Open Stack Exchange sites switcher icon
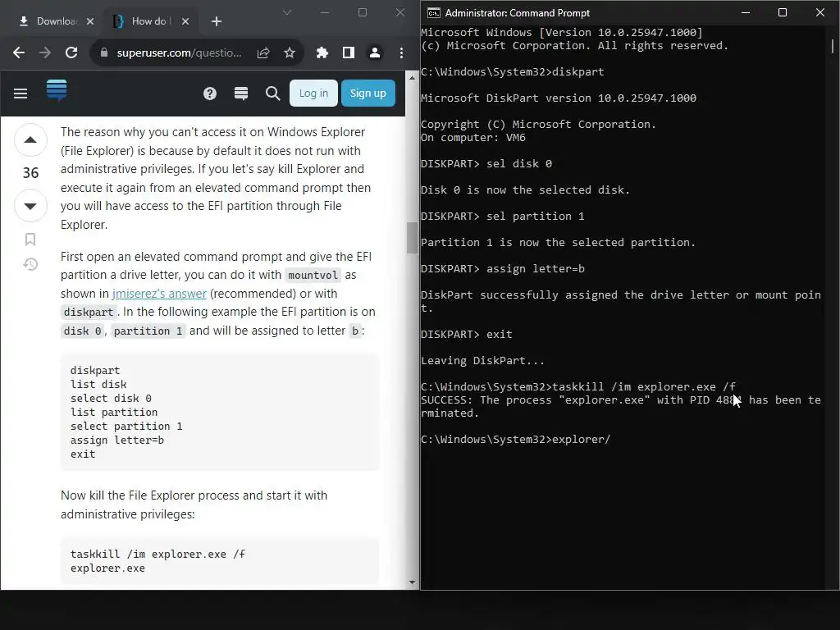The width and height of the screenshot is (840, 630). pyautogui.click(x=241, y=94)
